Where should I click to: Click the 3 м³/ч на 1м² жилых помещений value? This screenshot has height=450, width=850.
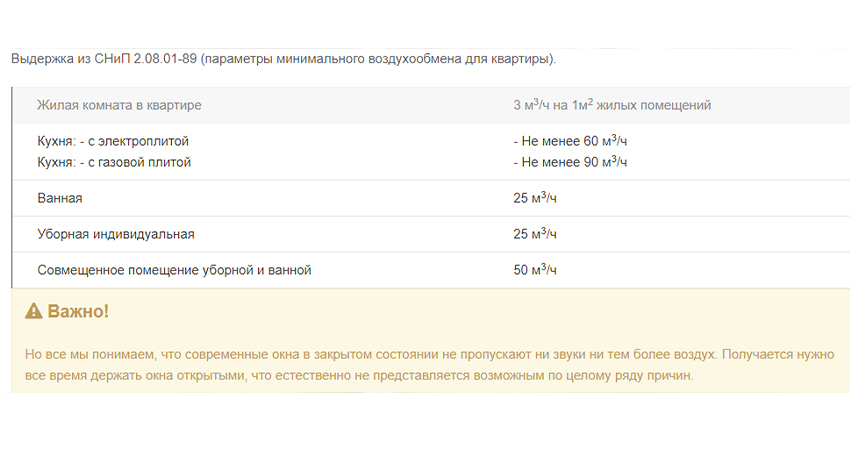click(612, 105)
